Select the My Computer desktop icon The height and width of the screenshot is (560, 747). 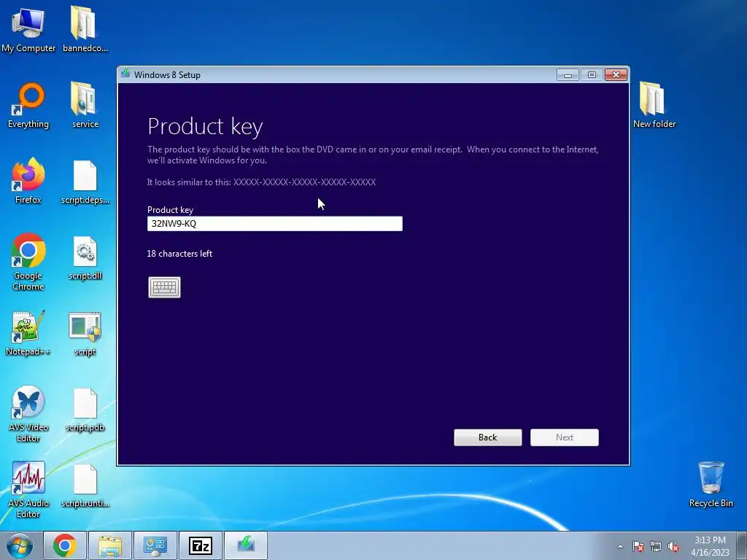click(x=28, y=30)
